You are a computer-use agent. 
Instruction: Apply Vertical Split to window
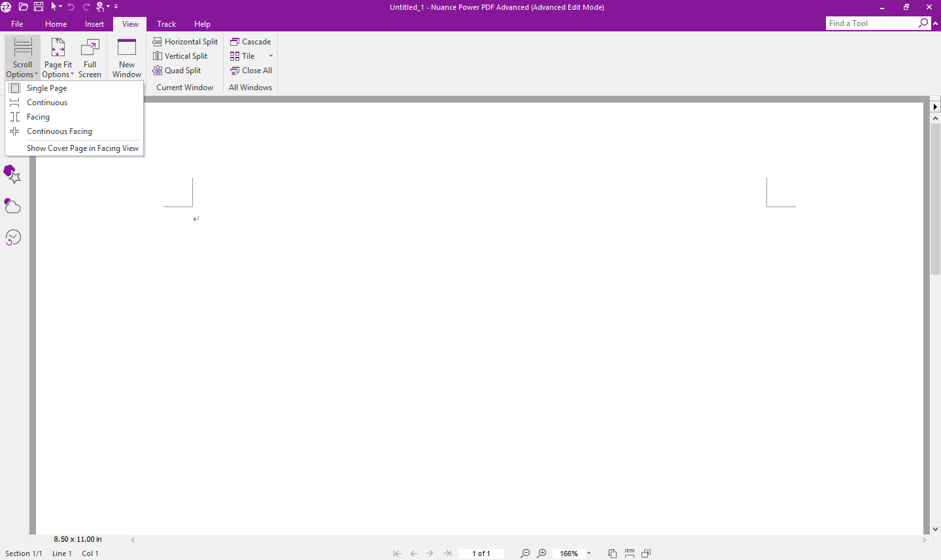click(x=180, y=56)
